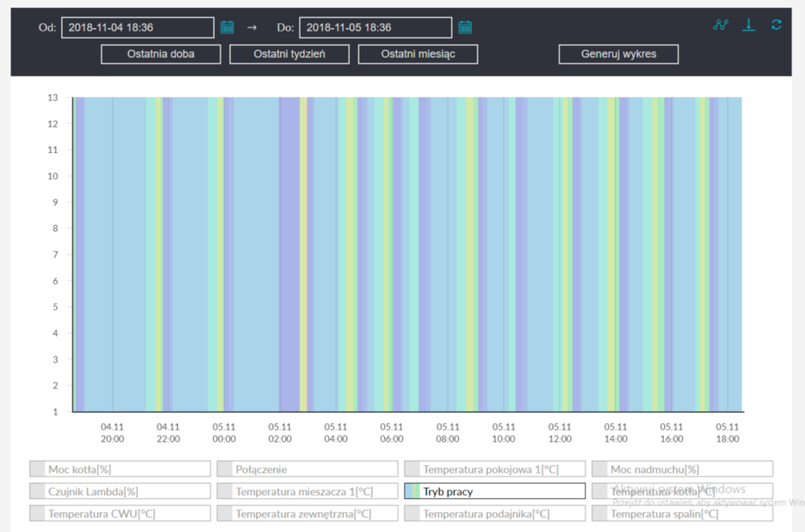Click the download chart data icon

749,25
